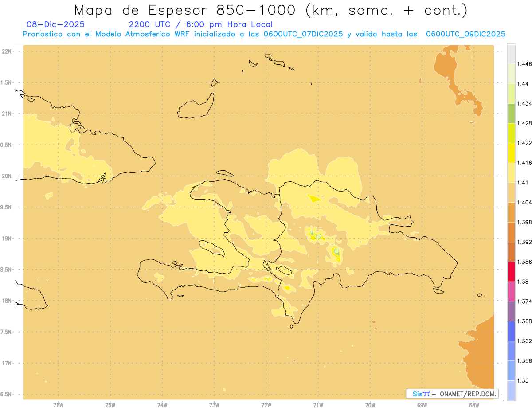
Task: Click the colorbar value '1.41'
Action: click(523, 183)
